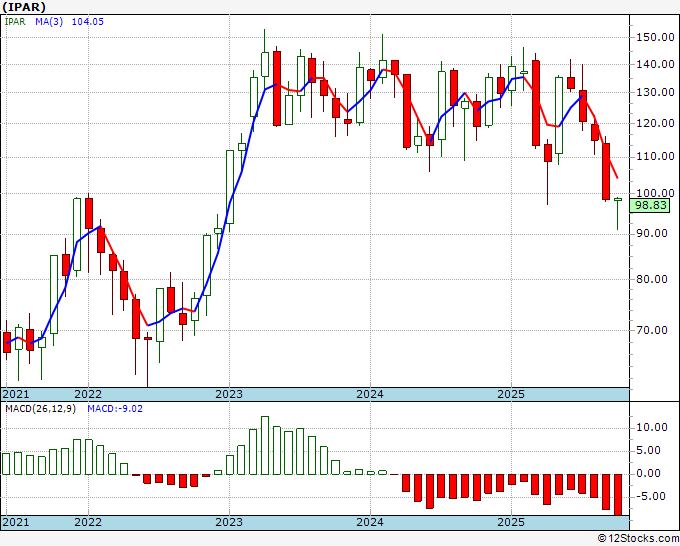Click the 2023 label on price chart timeline

[x=229, y=394]
